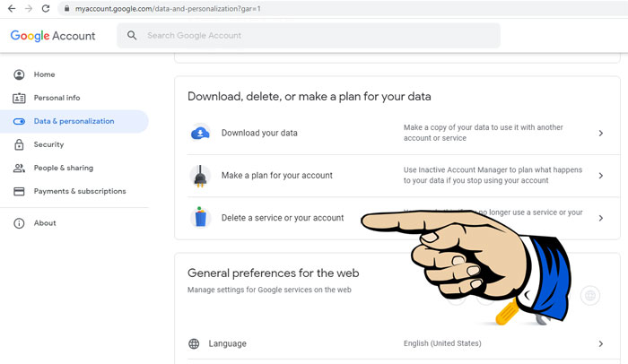Click the browser back arrow
The height and width of the screenshot is (364, 628).
coord(12,8)
